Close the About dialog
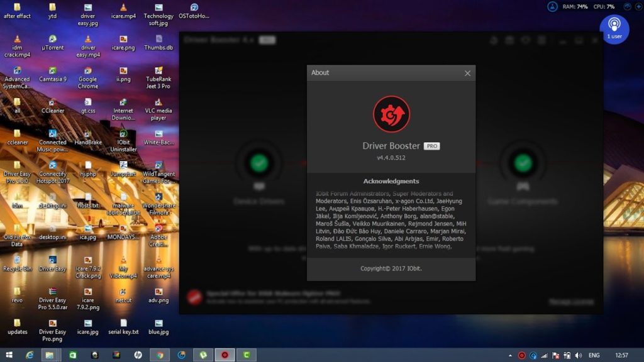 click(x=467, y=73)
